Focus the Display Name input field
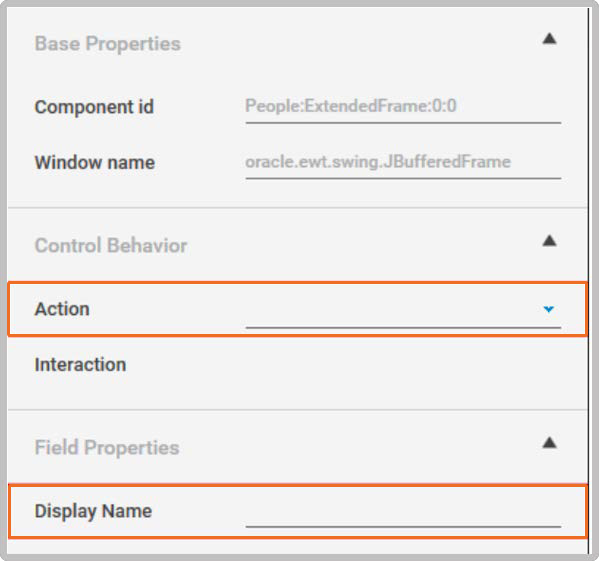Screen dimensions: 599x561 [403, 512]
